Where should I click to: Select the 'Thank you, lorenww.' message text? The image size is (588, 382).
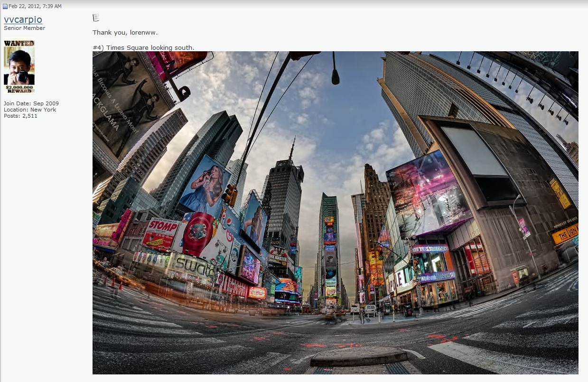pos(125,32)
